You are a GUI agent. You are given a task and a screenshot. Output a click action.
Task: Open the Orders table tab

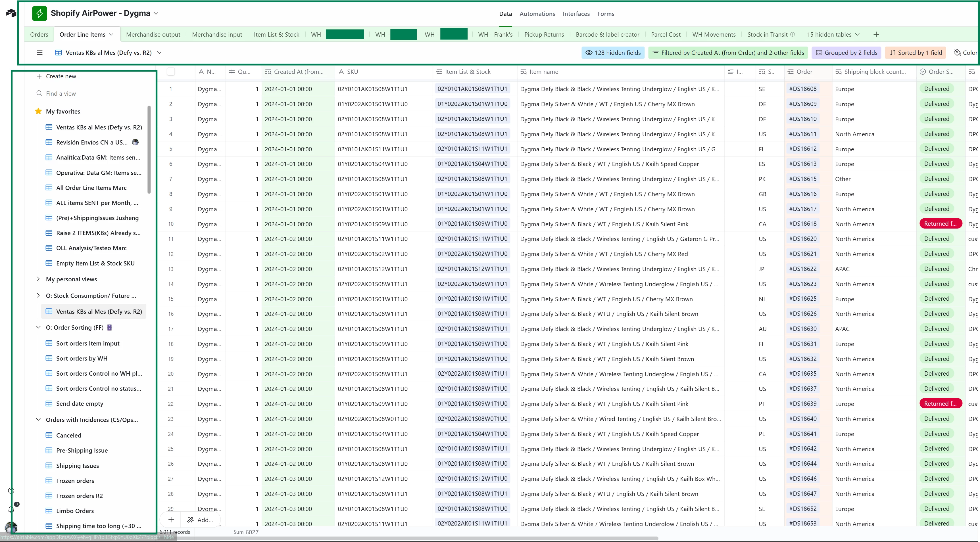39,34
